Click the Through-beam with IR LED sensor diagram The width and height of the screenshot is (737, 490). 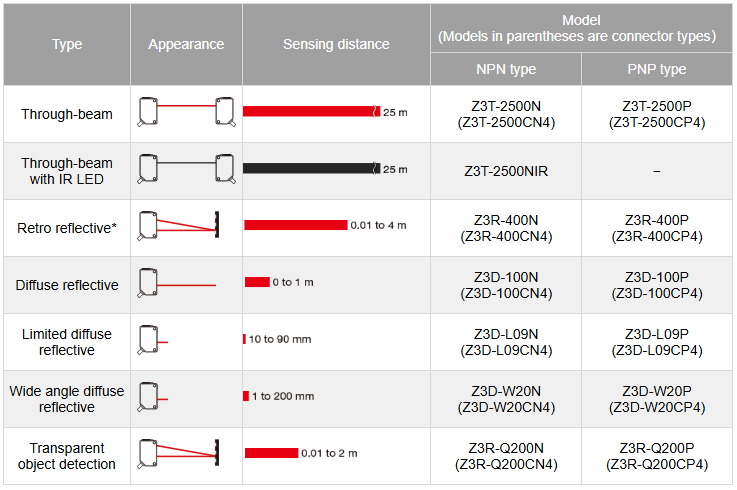pyautogui.click(x=186, y=170)
